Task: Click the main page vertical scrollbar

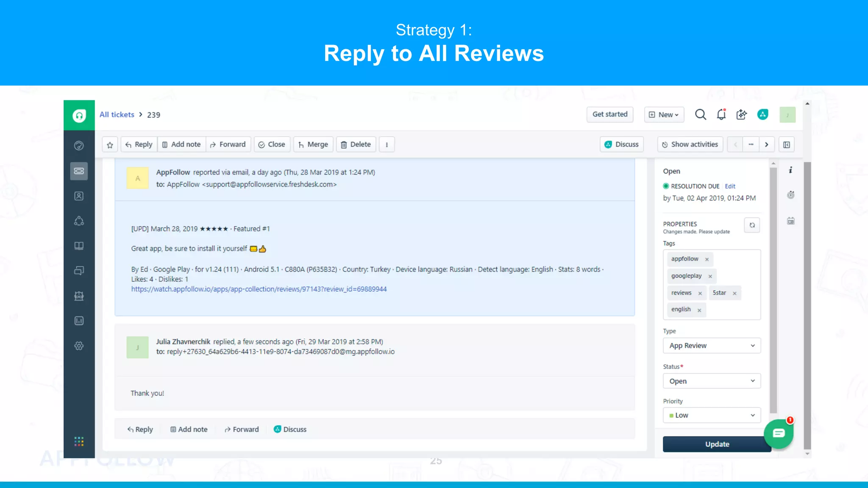Action: (x=807, y=305)
